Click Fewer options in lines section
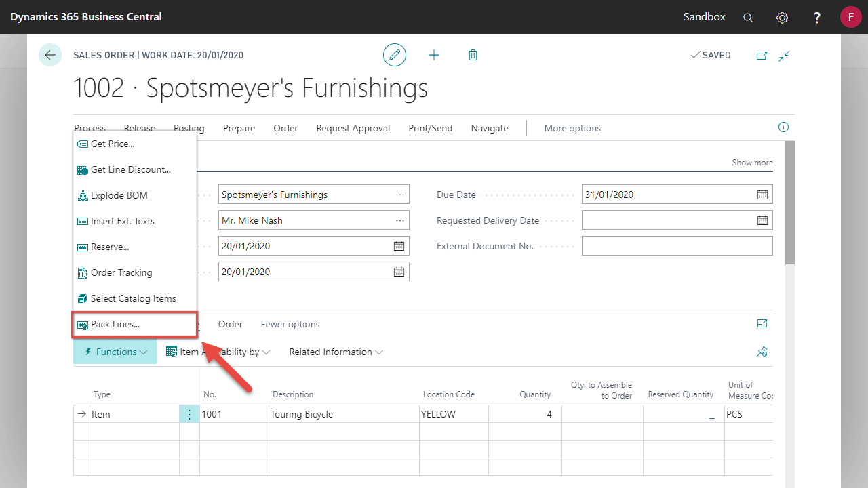 point(290,324)
